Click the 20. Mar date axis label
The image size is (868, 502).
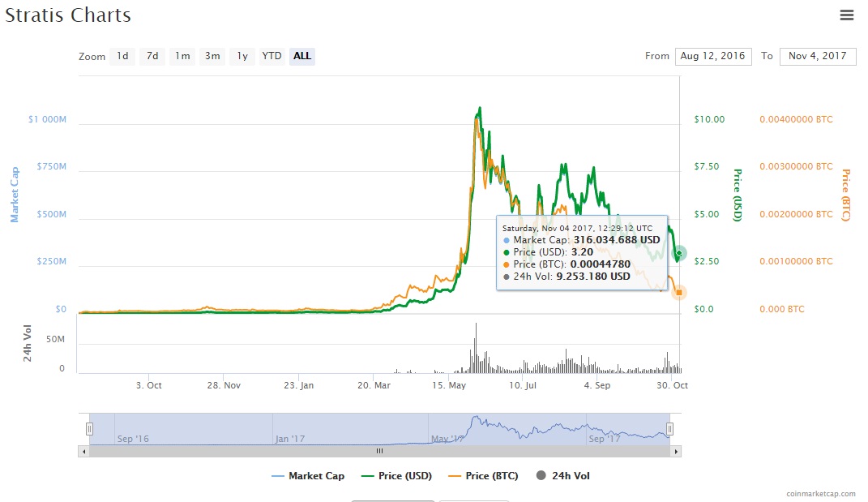tap(374, 385)
